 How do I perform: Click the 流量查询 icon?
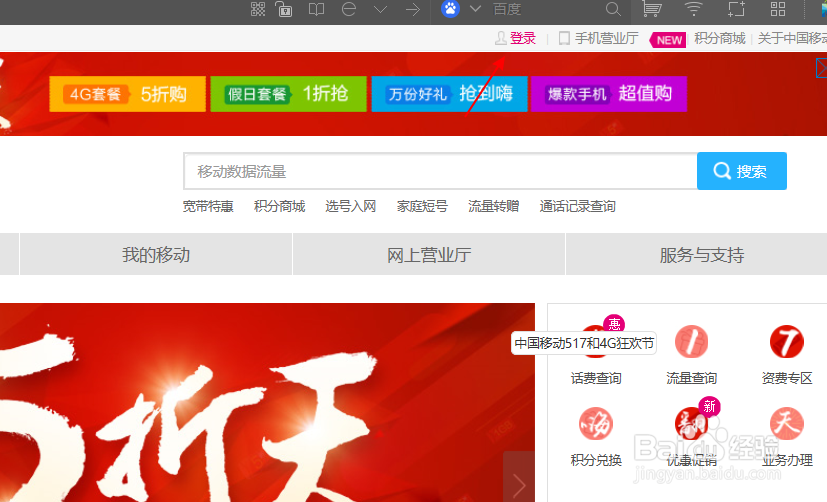tap(691, 342)
